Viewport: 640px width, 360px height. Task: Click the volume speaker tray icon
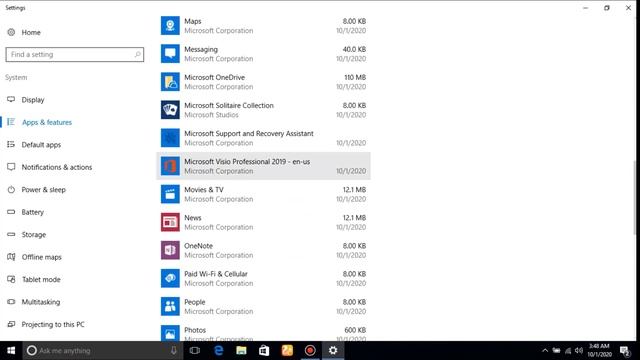click(579, 351)
